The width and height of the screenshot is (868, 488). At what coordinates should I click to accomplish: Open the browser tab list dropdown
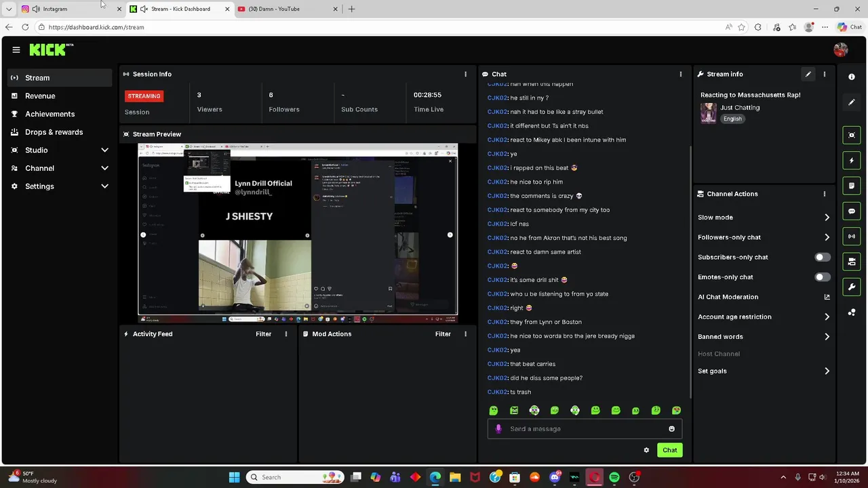pyautogui.click(x=8, y=9)
